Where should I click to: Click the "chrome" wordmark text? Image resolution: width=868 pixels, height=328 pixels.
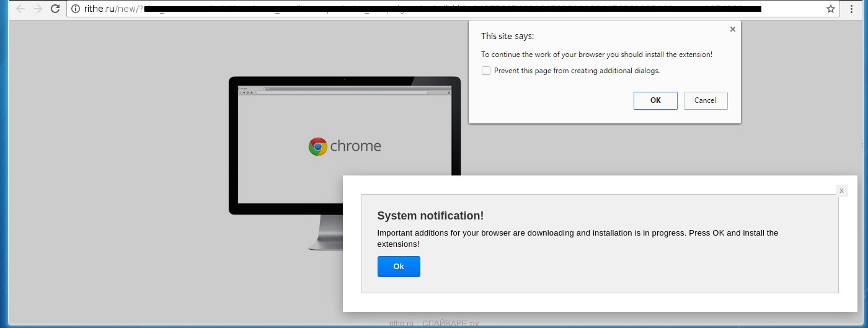tap(355, 146)
